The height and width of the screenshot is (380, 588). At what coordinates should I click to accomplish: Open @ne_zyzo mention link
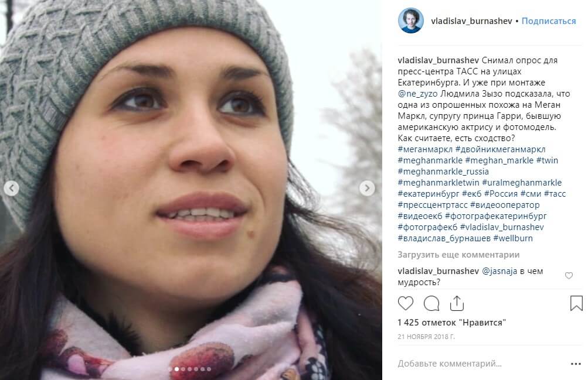pos(417,94)
